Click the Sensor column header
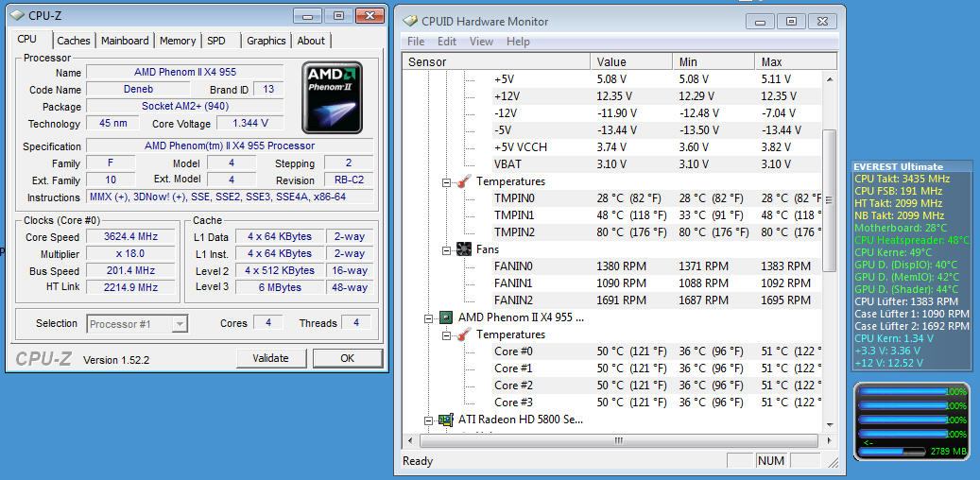This screenshot has width=980, height=480. pyautogui.click(x=496, y=61)
